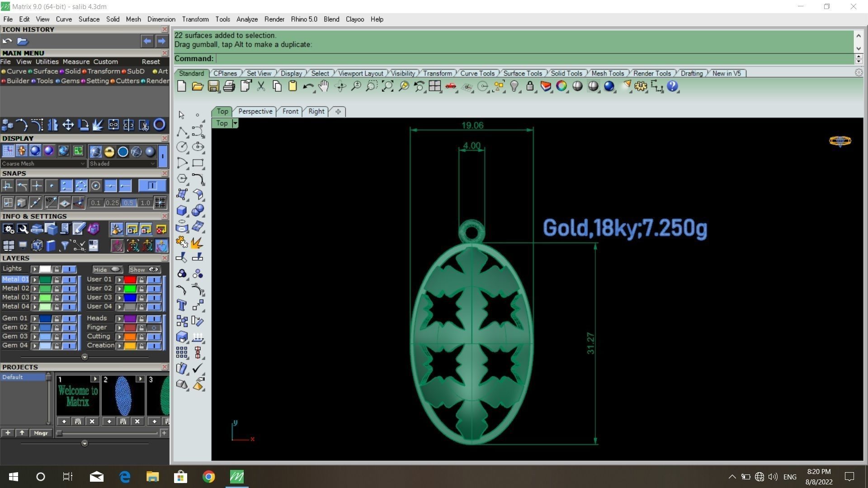Click the Print icon in the toolbar
This screenshot has width=868, height=488.
tap(229, 86)
